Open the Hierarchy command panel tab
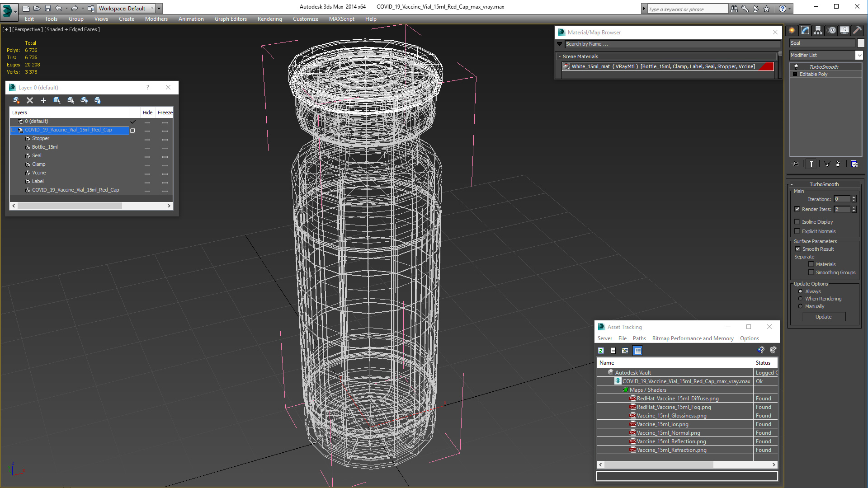 818,30
